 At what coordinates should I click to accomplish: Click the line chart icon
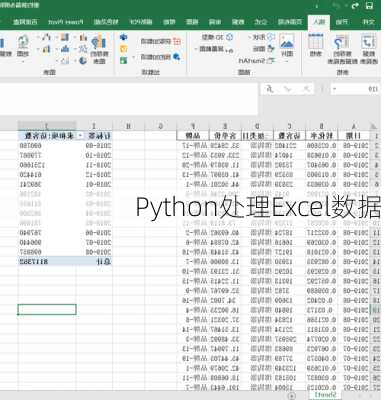(x=83, y=49)
